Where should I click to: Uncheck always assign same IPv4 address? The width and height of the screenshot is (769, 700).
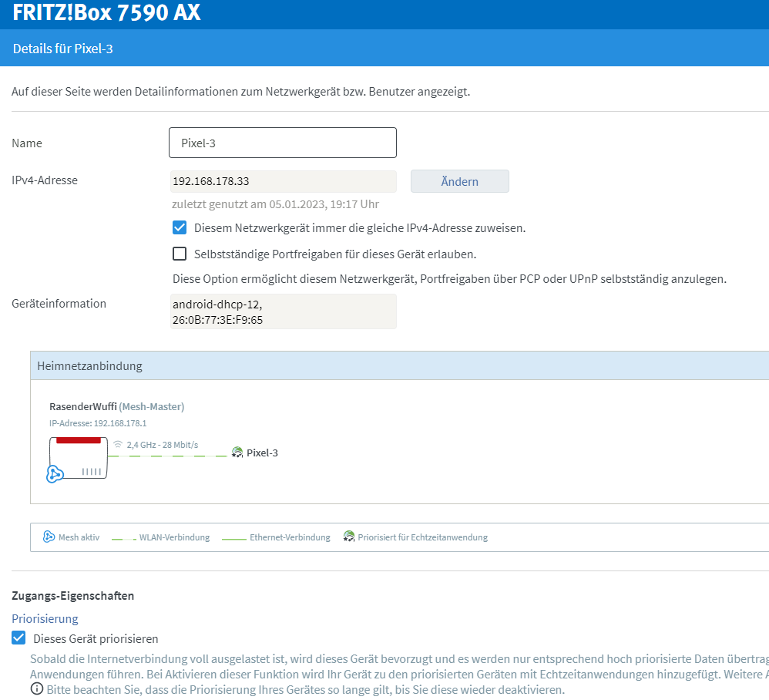tap(180, 227)
